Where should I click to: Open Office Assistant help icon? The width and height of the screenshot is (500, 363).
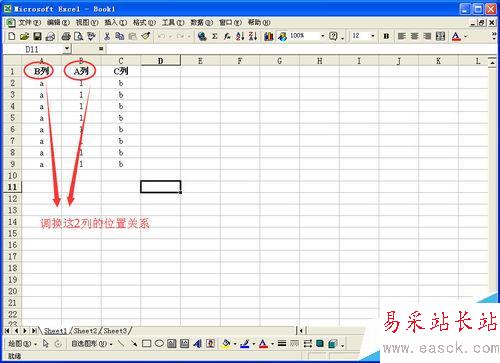click(x=333, y=36)
